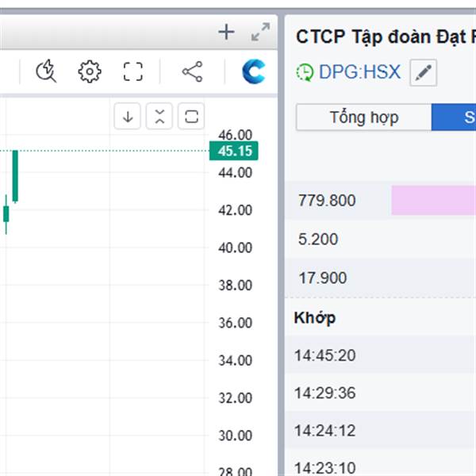Open quick search lightning magnifier icon
The image size is (476, 476).
click(46, 71)
